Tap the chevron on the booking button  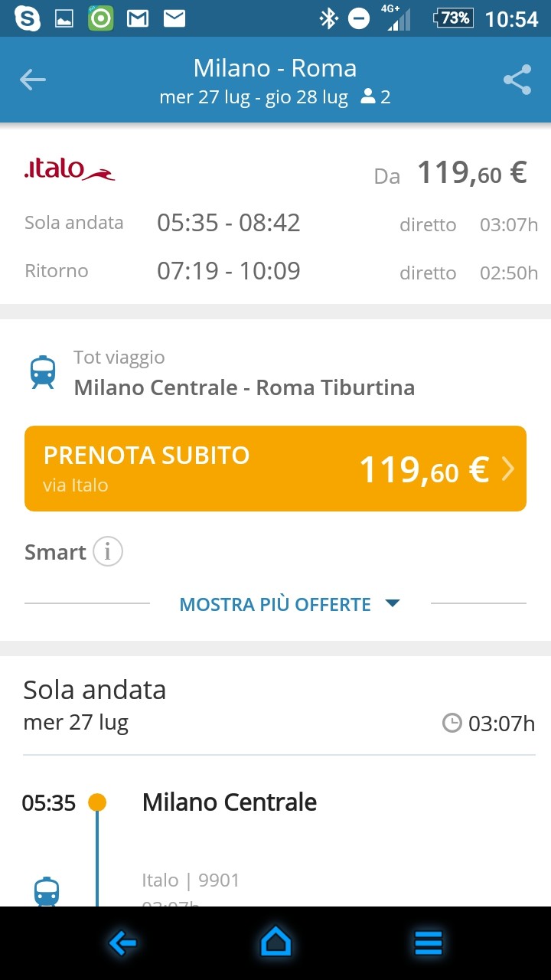tap(508, 469)
